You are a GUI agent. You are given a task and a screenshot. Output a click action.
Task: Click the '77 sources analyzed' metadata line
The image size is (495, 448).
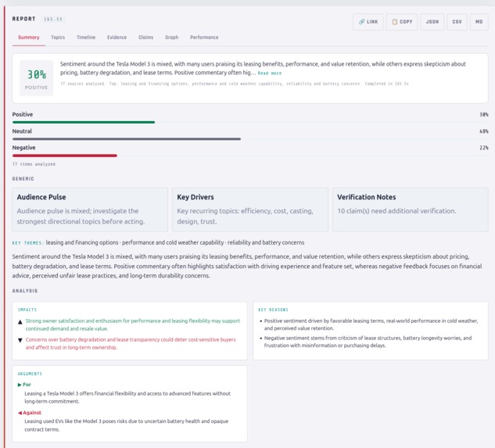235,84
